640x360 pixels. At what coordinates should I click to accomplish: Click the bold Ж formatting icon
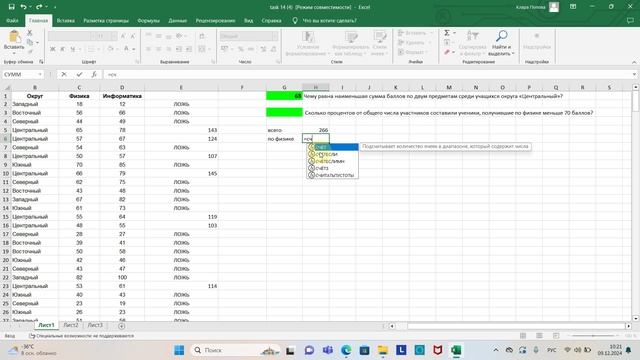coord(53,49)
